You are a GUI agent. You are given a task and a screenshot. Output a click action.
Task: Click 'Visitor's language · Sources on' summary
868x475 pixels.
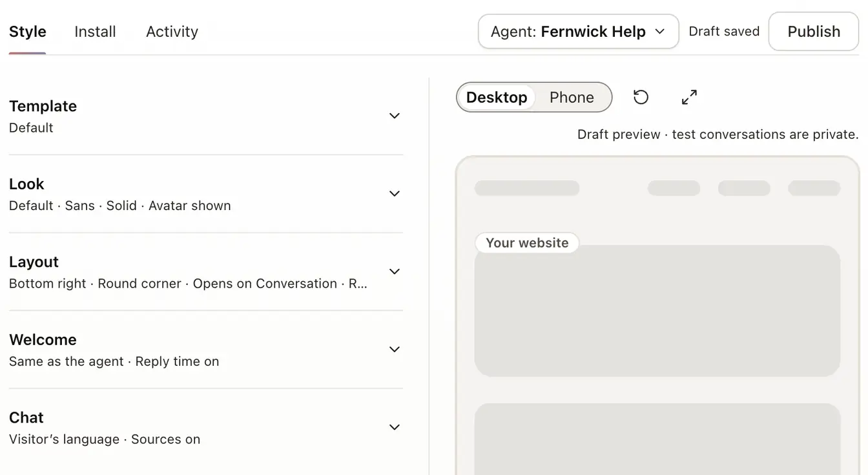[x=105, y=439]
